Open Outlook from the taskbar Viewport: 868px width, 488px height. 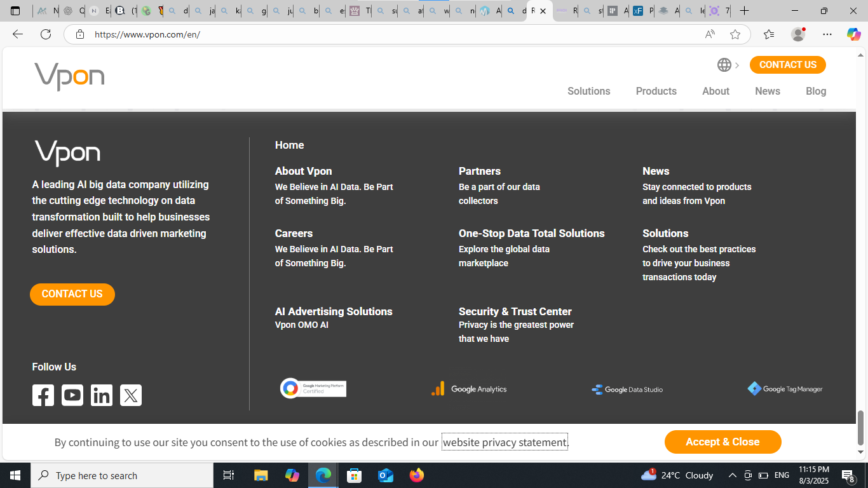click(x=386, y=475)
